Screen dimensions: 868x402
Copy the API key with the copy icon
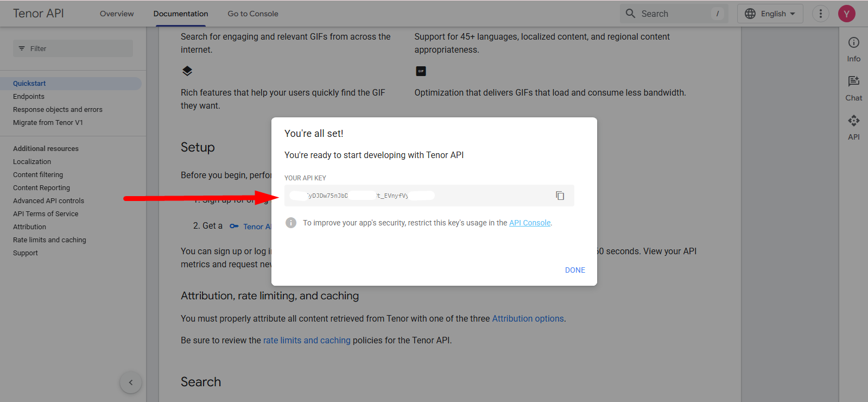(x=560, y=196)
